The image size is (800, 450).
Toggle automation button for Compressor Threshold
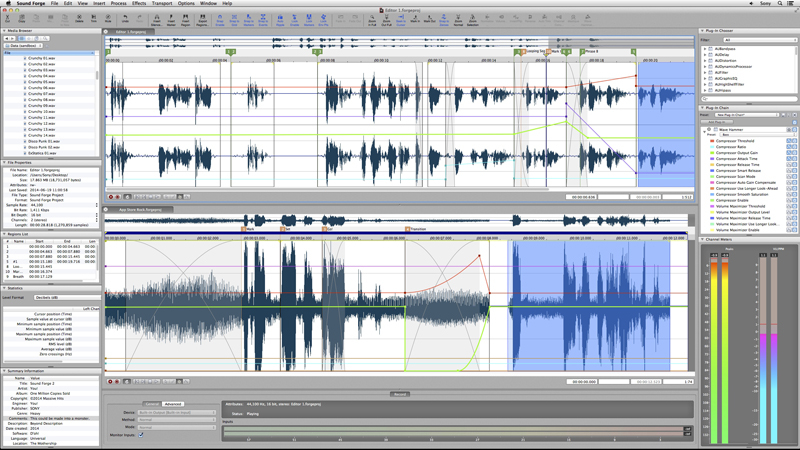788,141
